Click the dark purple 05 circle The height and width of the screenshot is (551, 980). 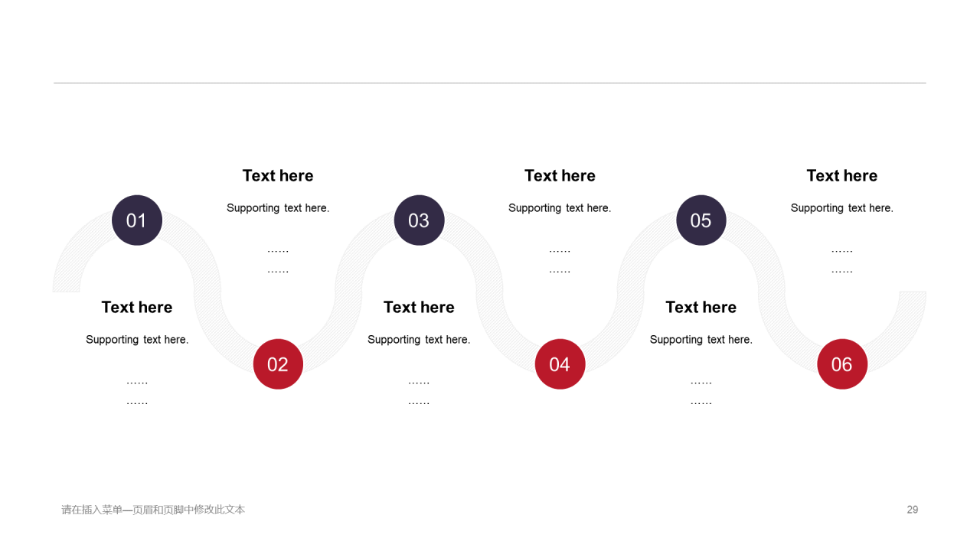click(x=701, y=220)
